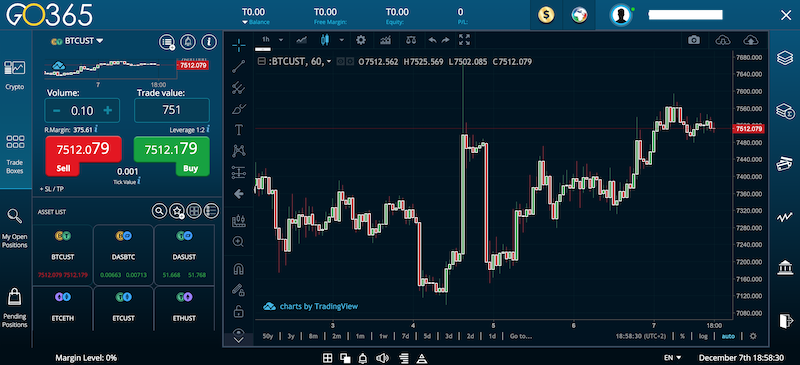
Task: Toggle auto scale on chart
Action: (x=728, y=336)
